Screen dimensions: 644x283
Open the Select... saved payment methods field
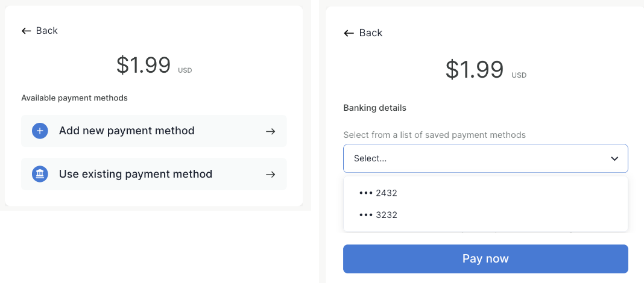click(476, 159)
